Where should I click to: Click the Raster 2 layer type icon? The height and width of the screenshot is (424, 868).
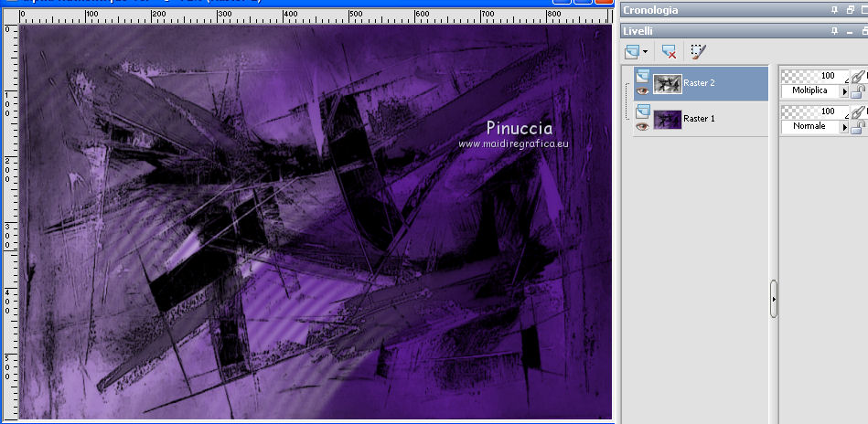click(642, 76)
